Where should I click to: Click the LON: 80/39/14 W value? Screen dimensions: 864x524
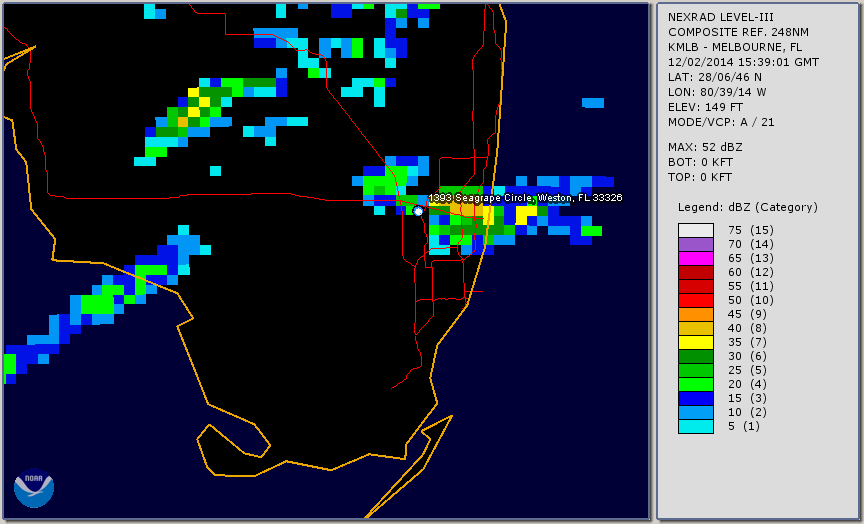pyautogui.click(x=717, y=92)
